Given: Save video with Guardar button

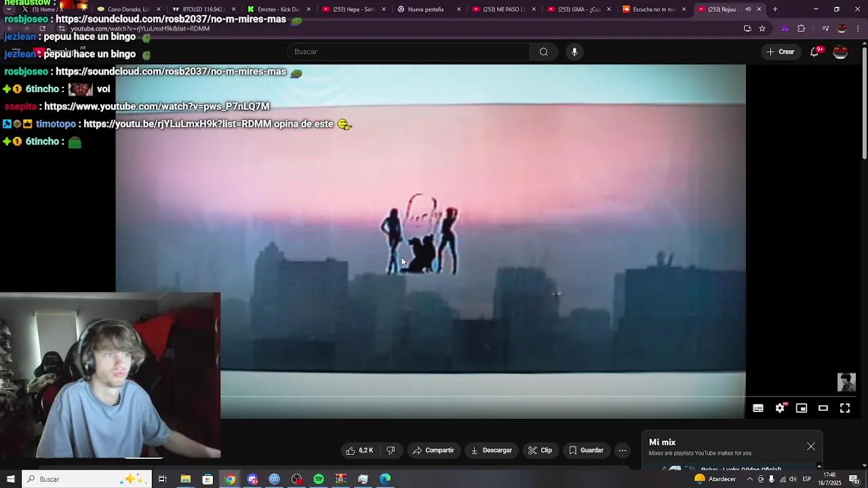Looking at the screenshot, I should point(586,450).
